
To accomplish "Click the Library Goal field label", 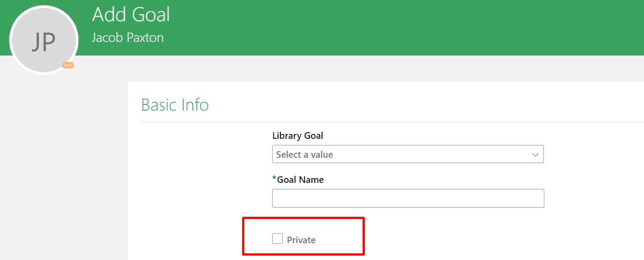I will click(x=298, y=135).
